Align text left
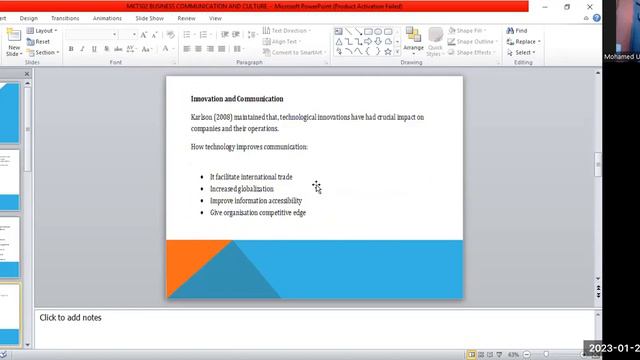 pyautogui.click(x=187, y=49)
